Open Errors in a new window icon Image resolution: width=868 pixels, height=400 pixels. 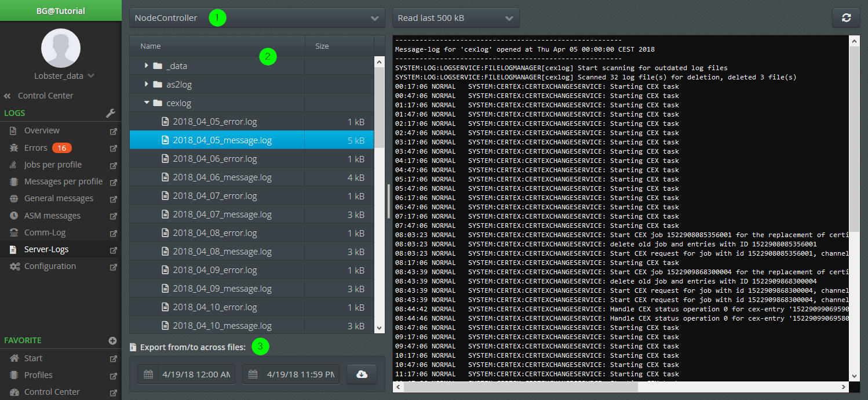tap(113, 148)
